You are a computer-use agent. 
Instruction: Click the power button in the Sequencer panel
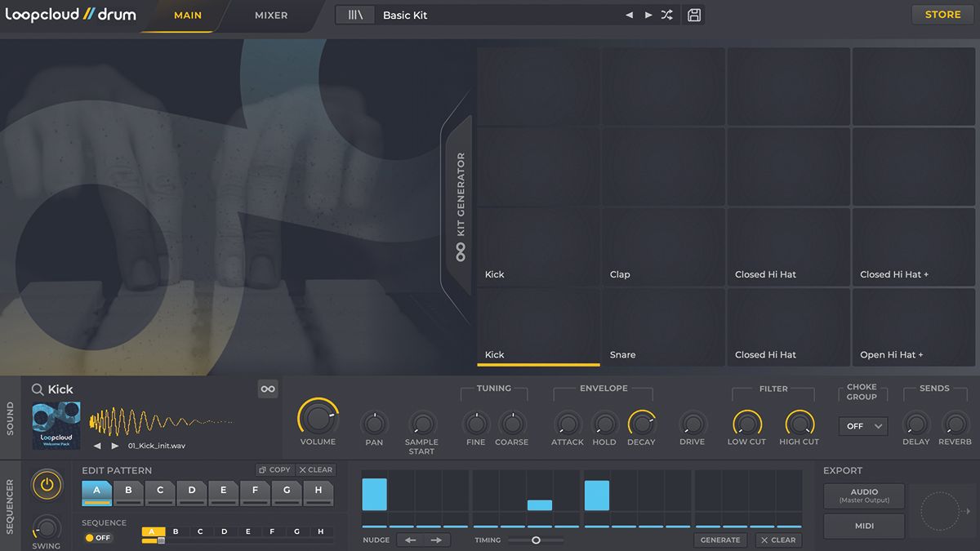coord(47,484)
